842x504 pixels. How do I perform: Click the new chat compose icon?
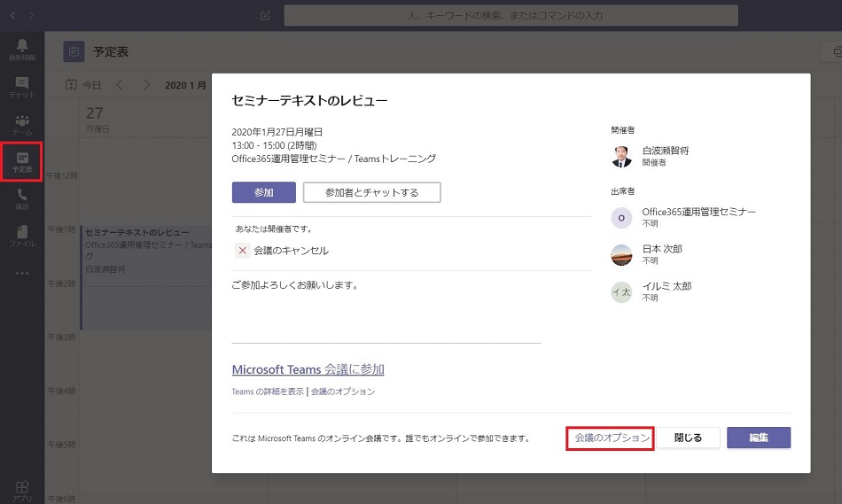(x=265, y=16)
